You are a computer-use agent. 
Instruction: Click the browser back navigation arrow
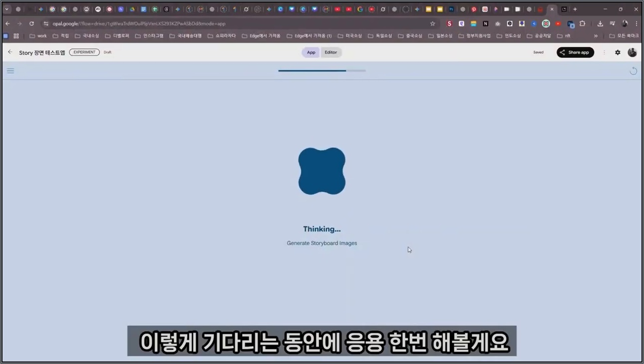(x=7, y=23)
